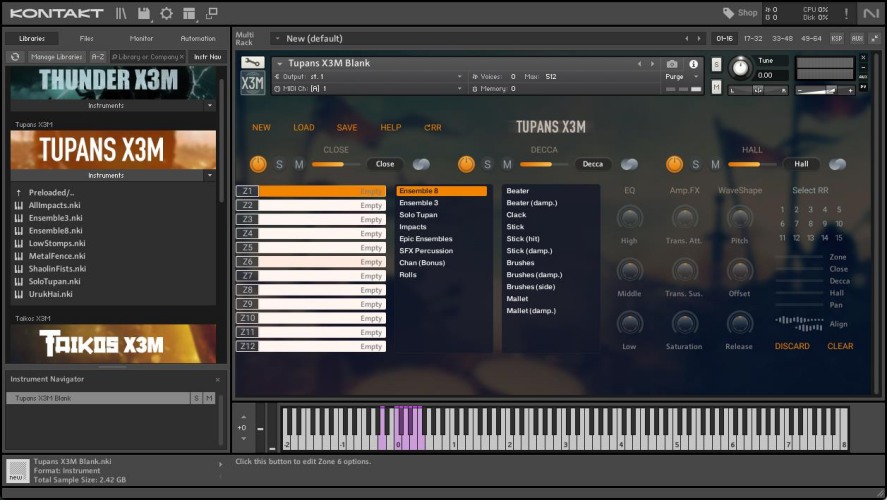Take a snapshot with the camera icon
The height and width of the screenshot is (500, 887).
[x=672, y=64]
